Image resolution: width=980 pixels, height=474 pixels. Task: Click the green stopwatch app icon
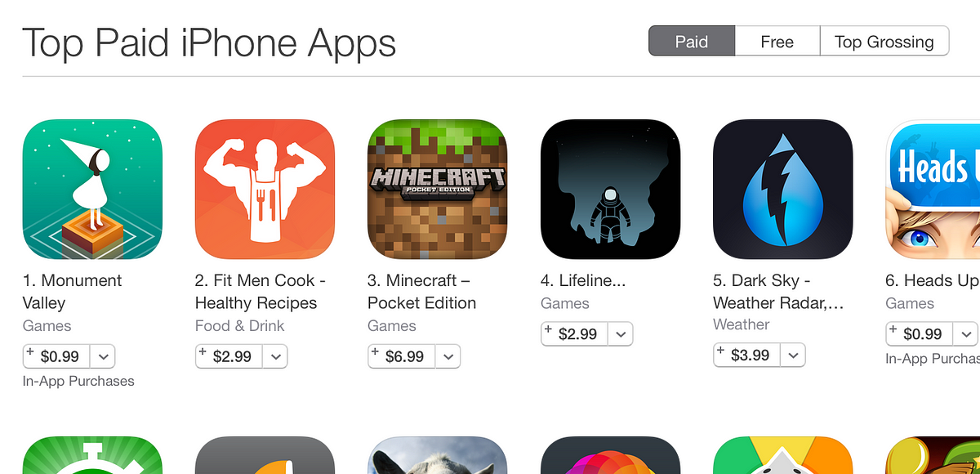(92, 455)
